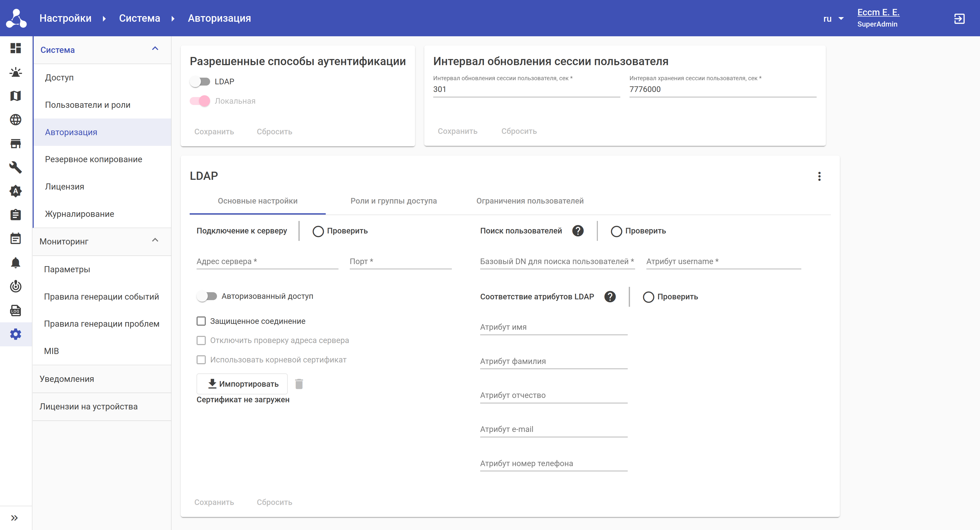980x530 pixels.
Task: Switch to Ограничения пользователей tab
Action: 529,201
